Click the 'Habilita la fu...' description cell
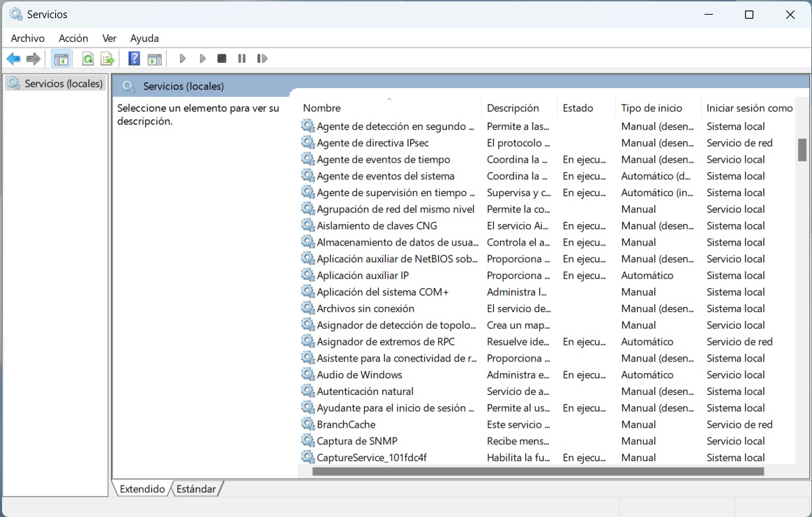 pyautogui.click(x=518, y=458)
